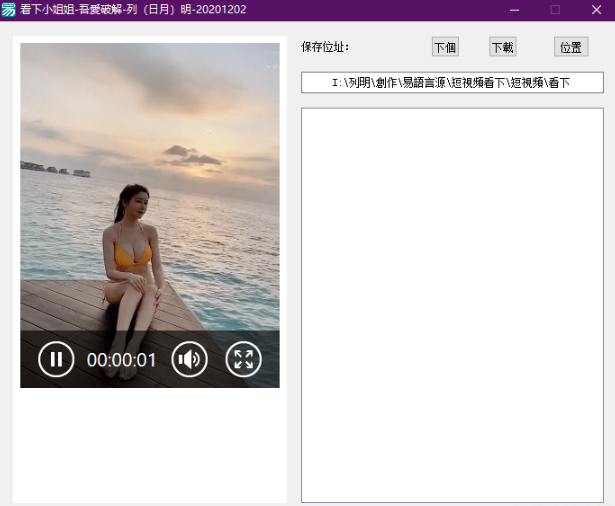Click the app icon in the title bar
The image size is (615, 506).
(9, 10)
